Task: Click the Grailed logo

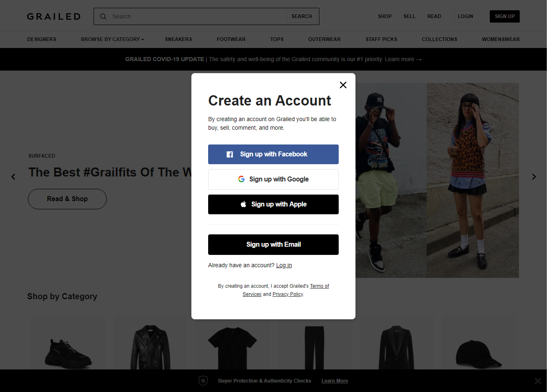Action: tap(54, 16)
